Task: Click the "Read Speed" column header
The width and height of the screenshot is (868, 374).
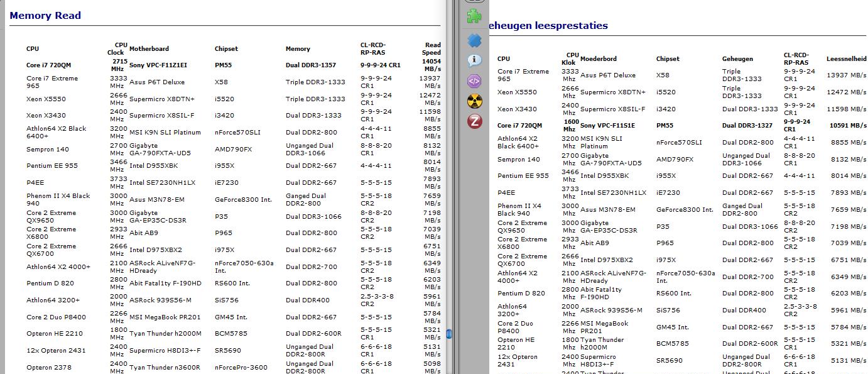Action: point(433,49)
